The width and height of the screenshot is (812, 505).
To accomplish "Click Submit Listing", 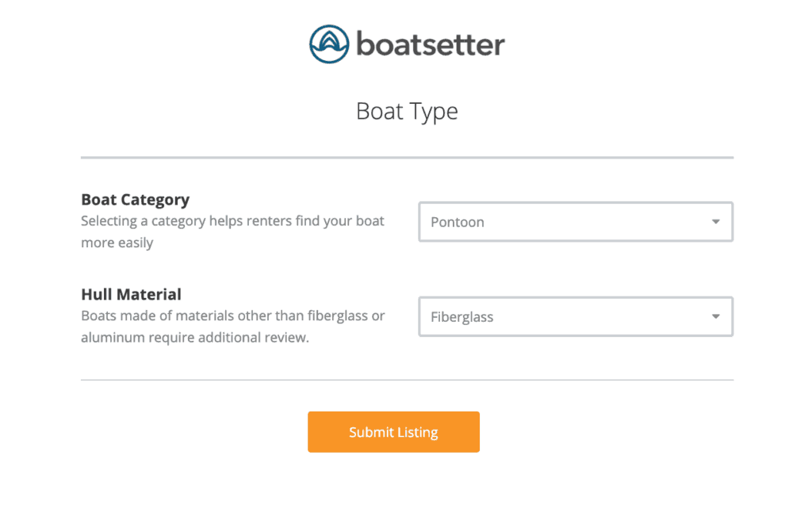I will coord(393,431).
